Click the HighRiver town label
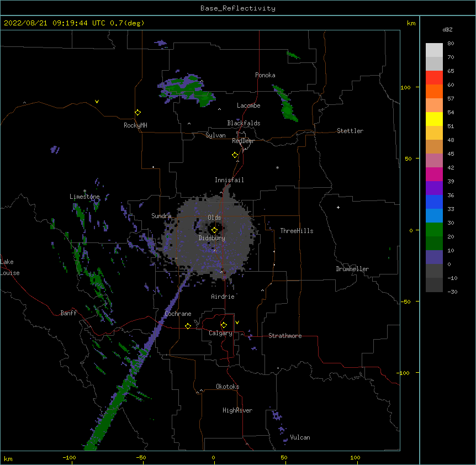Screen dimensions: 476x465 (x=237, y=410)
